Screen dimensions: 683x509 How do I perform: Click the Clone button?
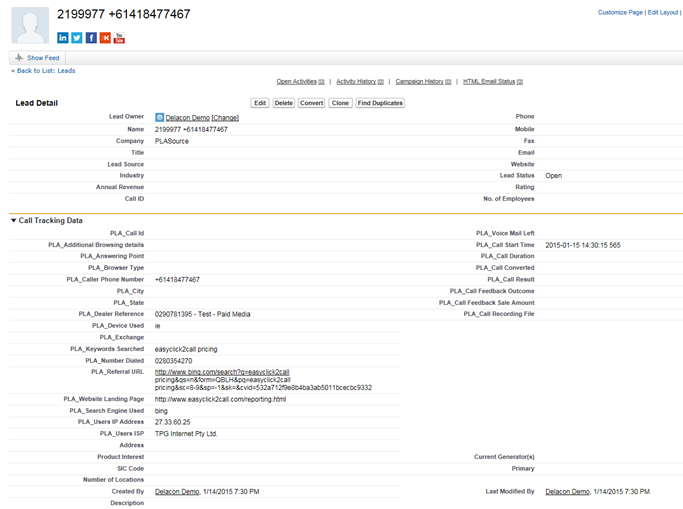340,103
